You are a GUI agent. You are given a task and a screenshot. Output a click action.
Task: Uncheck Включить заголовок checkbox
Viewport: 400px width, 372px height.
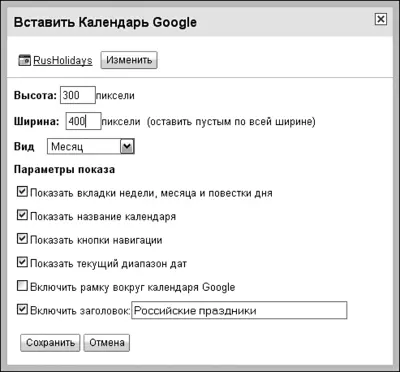pyautogui.click(x=22, y=310)
